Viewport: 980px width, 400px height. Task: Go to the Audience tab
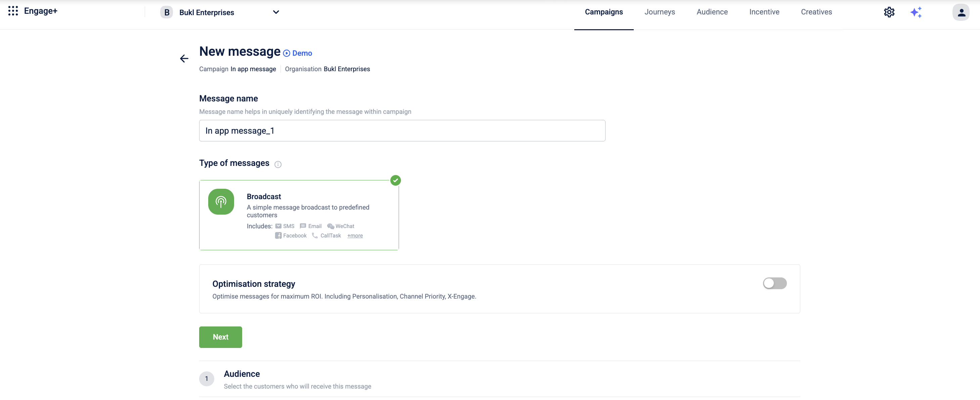pyautogui.click(x=712, y=12)
